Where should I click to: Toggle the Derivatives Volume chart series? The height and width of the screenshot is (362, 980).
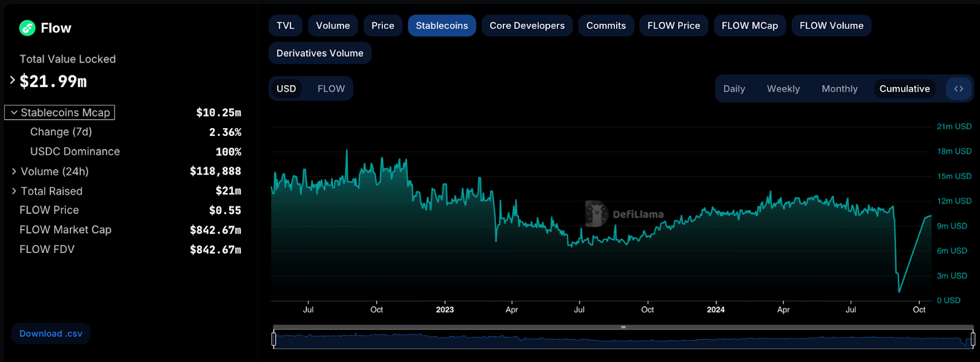tap(320, 53)
